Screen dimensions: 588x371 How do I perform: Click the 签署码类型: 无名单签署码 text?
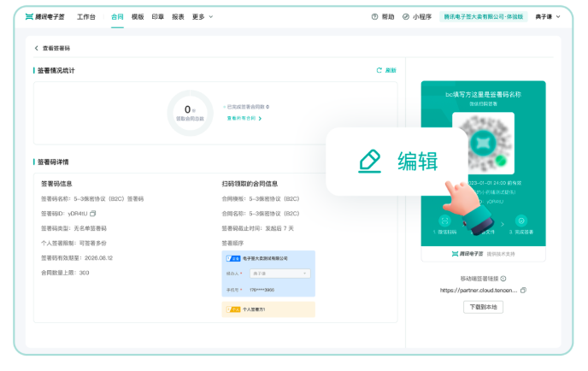[x=73, y=228]
